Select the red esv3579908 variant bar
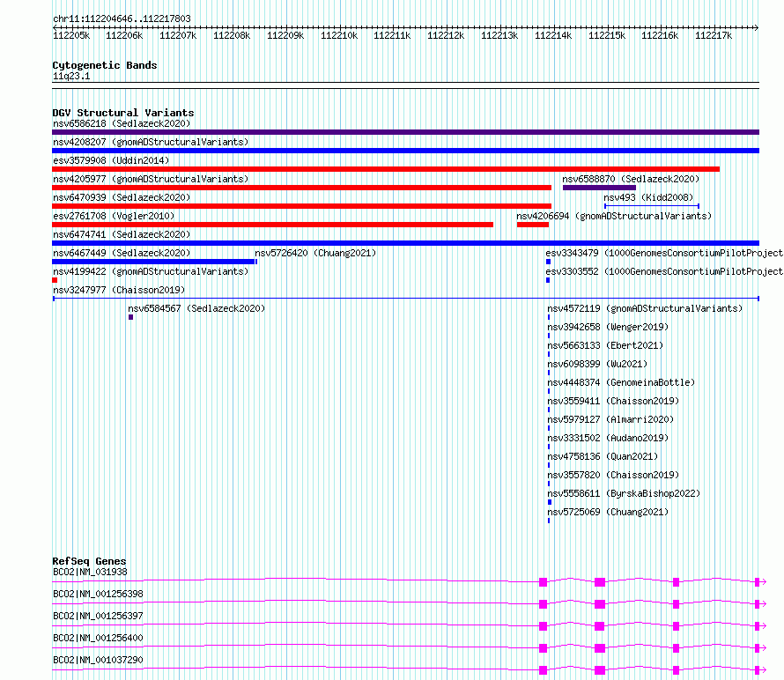784x680 pixels. [x=386, y=169]
